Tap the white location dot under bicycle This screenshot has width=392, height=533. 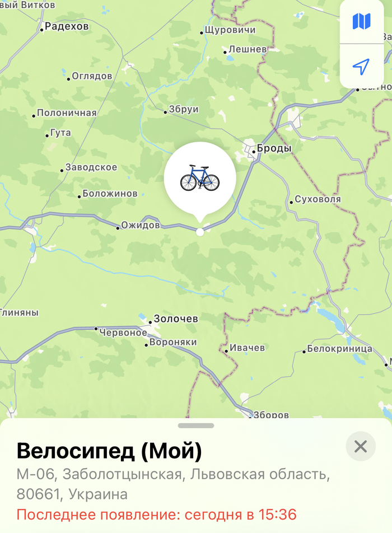tap(200, 232)
